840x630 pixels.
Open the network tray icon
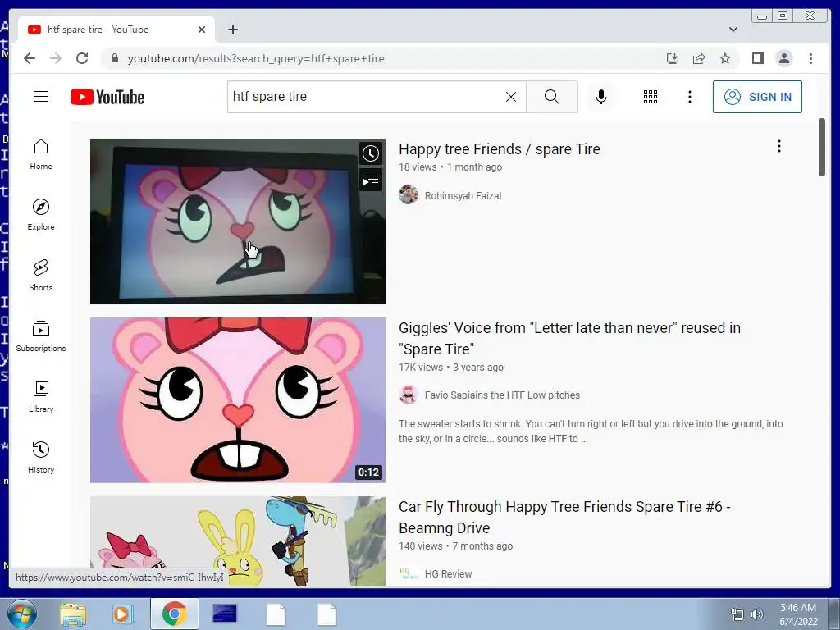(737, 614)
